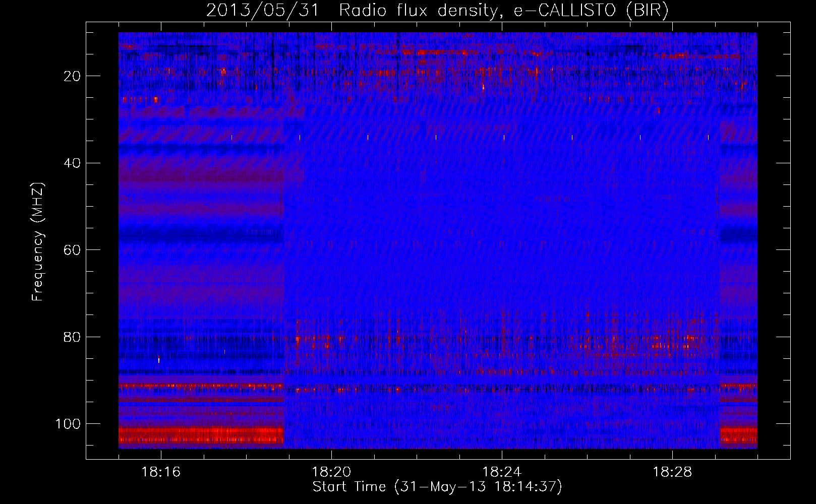The height and width of the screenshot is (504, 816).
Task: Click the 'Frequency (MHZ)' y-axis label
Action: [38, 242]
